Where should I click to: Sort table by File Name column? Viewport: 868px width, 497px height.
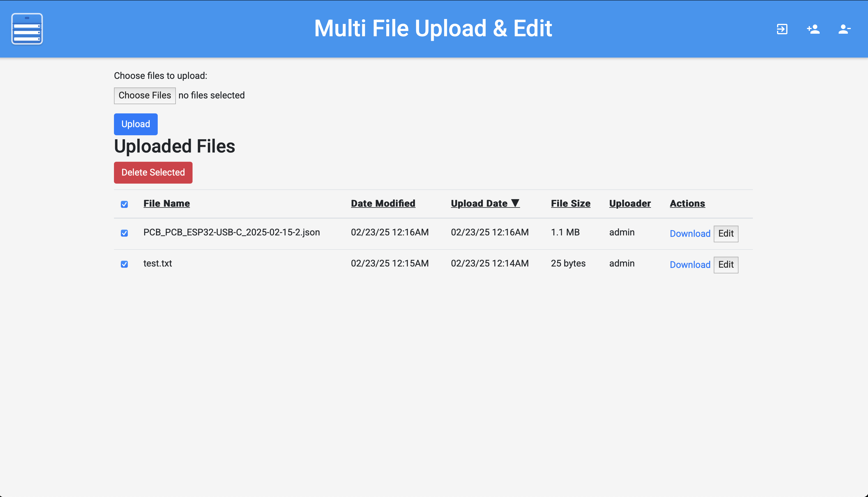pyautogui.click(x=167, y=203)
